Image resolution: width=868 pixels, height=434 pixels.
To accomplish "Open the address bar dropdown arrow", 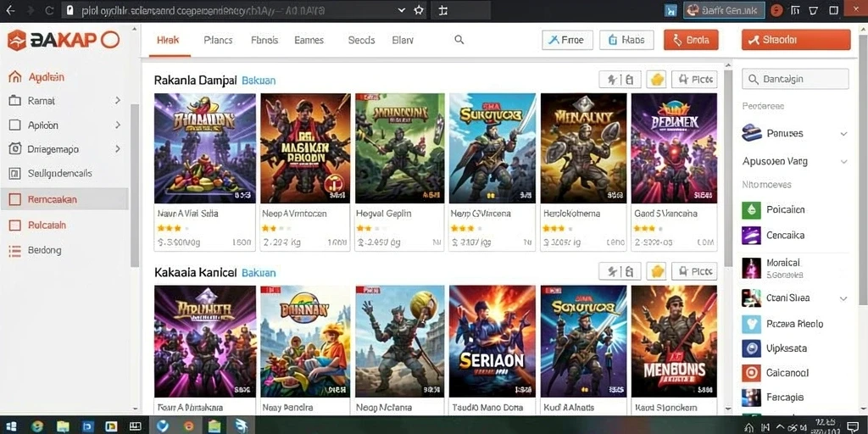I will [x=402, y=10].
